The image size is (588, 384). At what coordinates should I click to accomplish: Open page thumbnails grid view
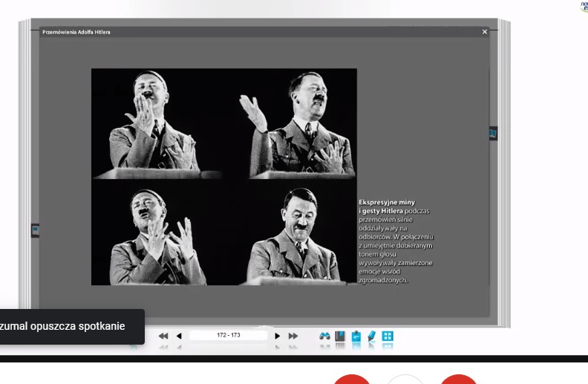click(387, 336)
